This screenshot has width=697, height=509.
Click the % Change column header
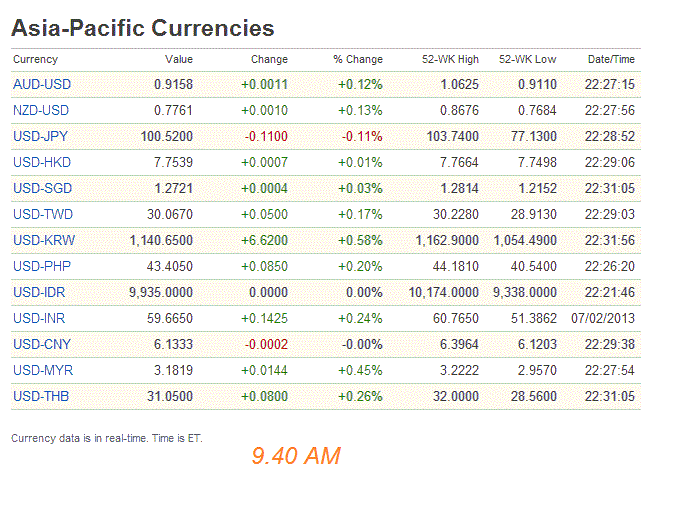click(x=358, y=59)
